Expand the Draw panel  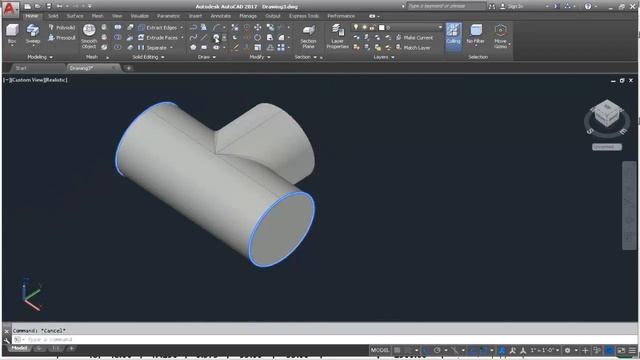click(207, 57)
